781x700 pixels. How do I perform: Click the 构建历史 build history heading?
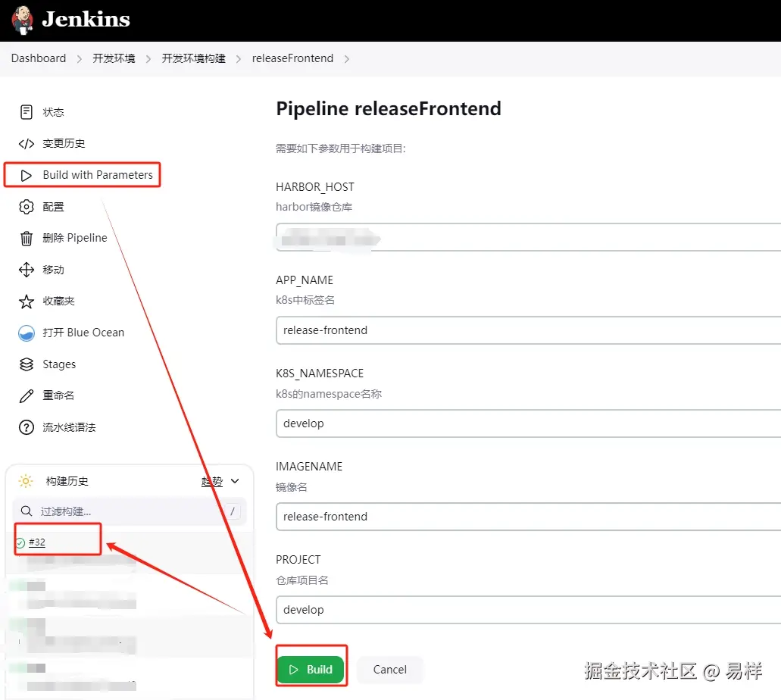click(67, 481)
